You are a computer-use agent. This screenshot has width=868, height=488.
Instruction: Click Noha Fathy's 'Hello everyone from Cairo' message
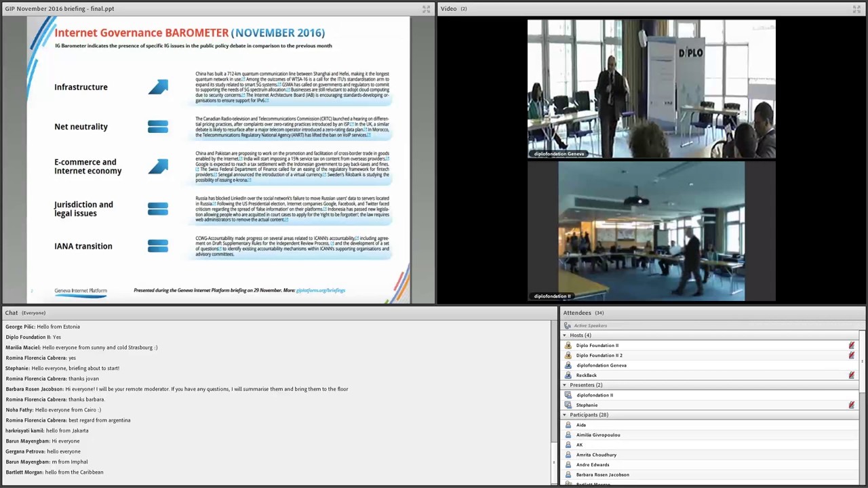point(53,410)
